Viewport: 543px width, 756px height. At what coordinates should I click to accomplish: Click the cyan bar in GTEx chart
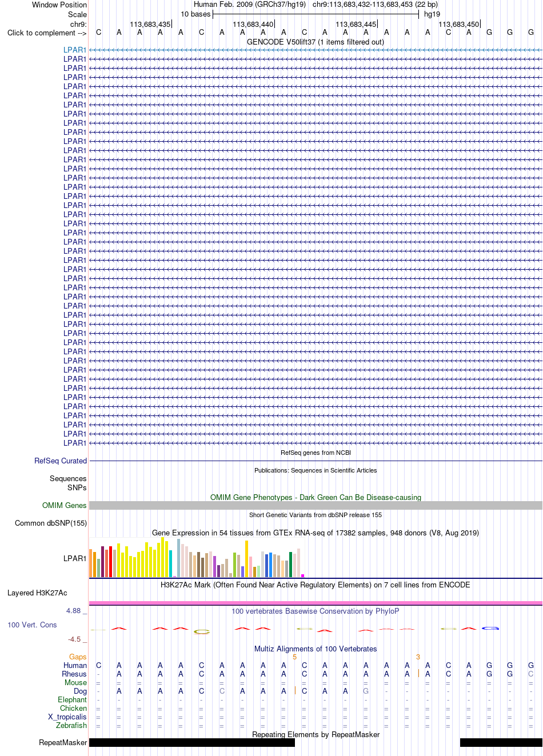coord(171,563)
